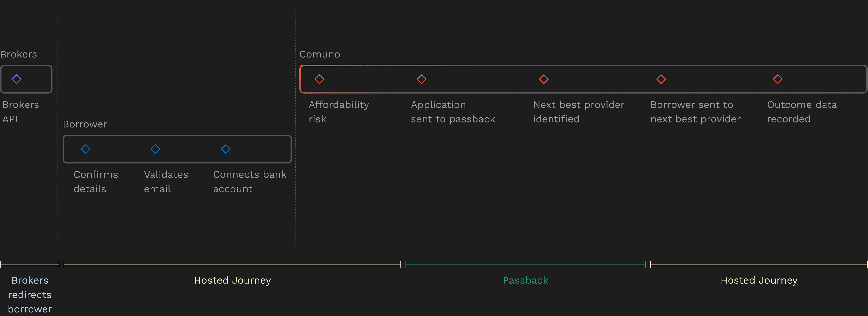Click the Outcome data recorded text
Image resolution: width=868 pixels, height=316 pixels.
tap(802, 112)
